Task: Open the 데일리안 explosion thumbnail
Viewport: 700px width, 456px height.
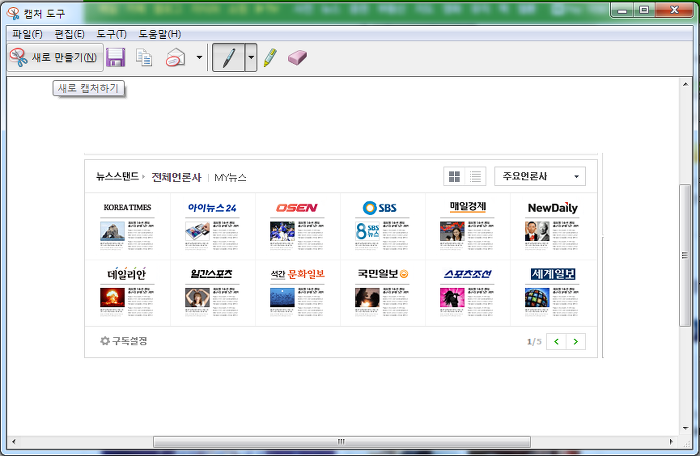Action: 112,297
